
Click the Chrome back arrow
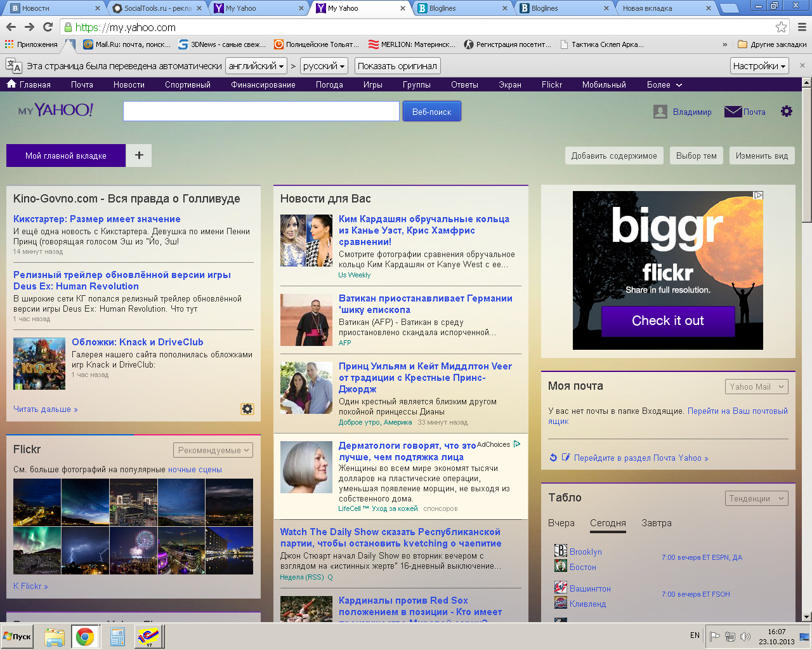click(11, 27)
